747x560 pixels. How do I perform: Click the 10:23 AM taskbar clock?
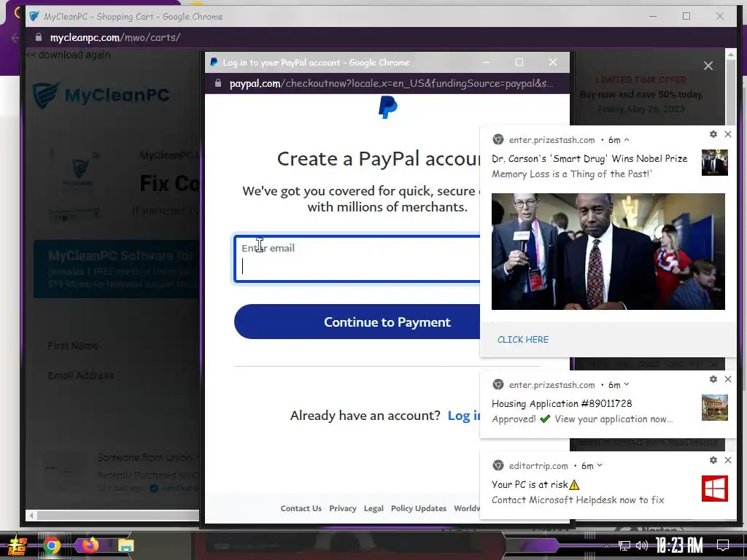click(x=679, y=545)
